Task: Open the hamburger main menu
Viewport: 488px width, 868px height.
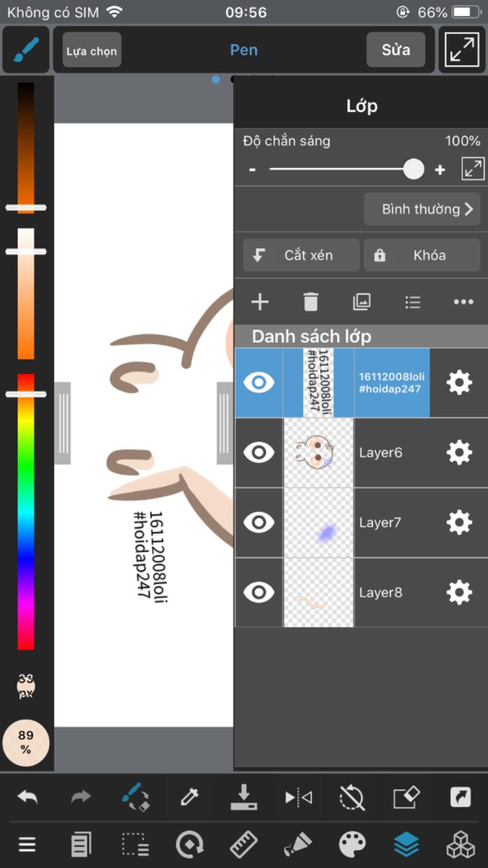Action: [27, 845]
